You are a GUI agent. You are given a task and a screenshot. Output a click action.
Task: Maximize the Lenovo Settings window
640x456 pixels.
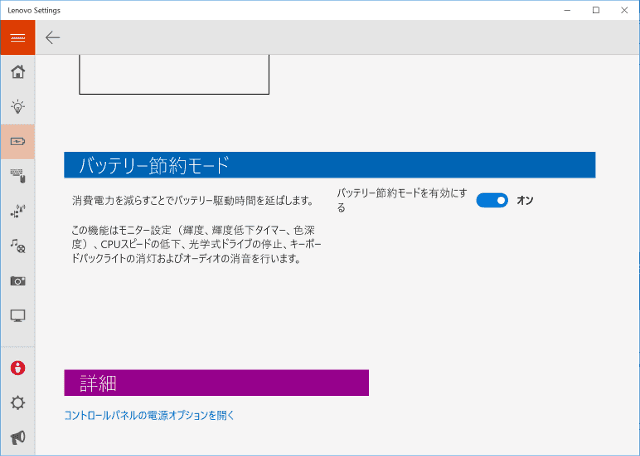tap(596, 10)
